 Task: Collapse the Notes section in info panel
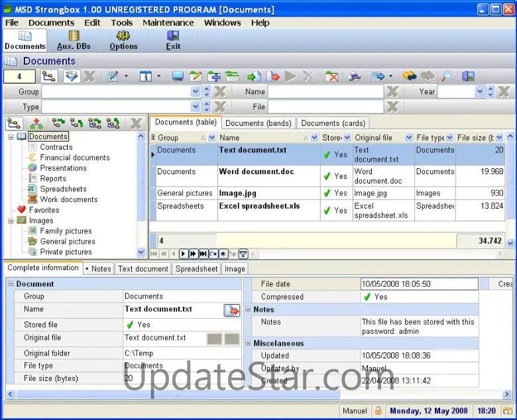click(x=249, y=309)
